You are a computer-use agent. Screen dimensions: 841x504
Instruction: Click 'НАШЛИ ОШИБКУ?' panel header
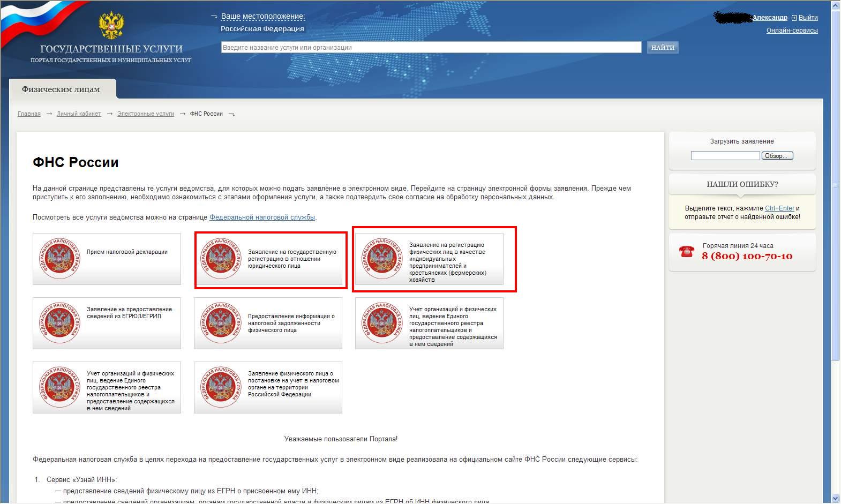click(x=742, y=184)
